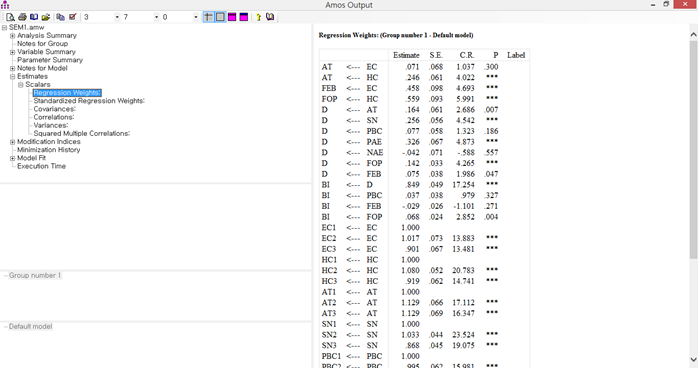The height and width of the screenshot is (368, 700).
Task: Click the Label column header
Action: point(516,55)
